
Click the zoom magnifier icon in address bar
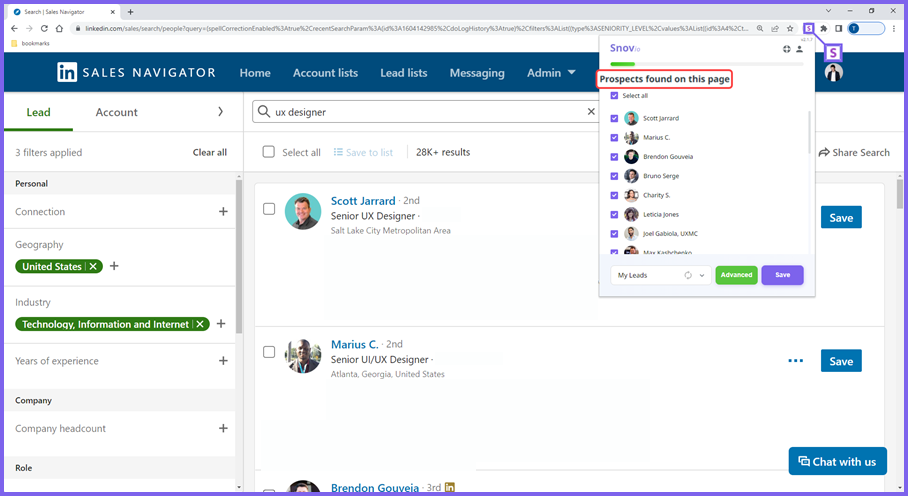click(760, 28)
